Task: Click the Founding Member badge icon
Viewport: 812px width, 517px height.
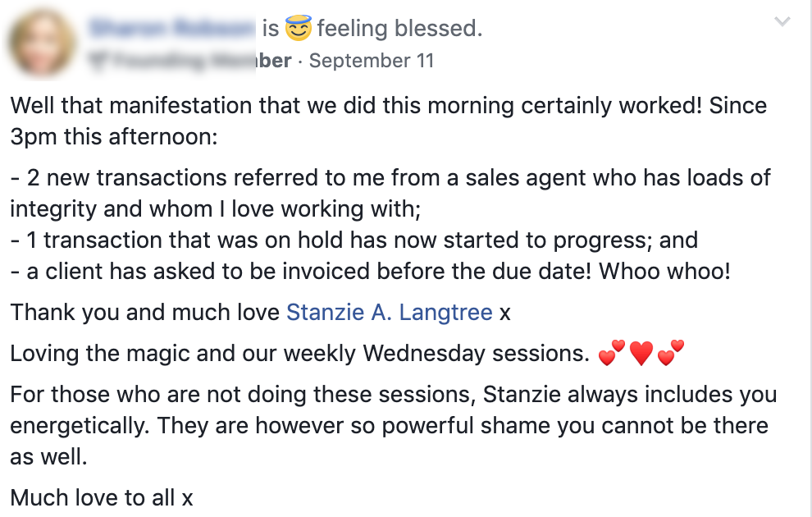Action: point(98,61)
